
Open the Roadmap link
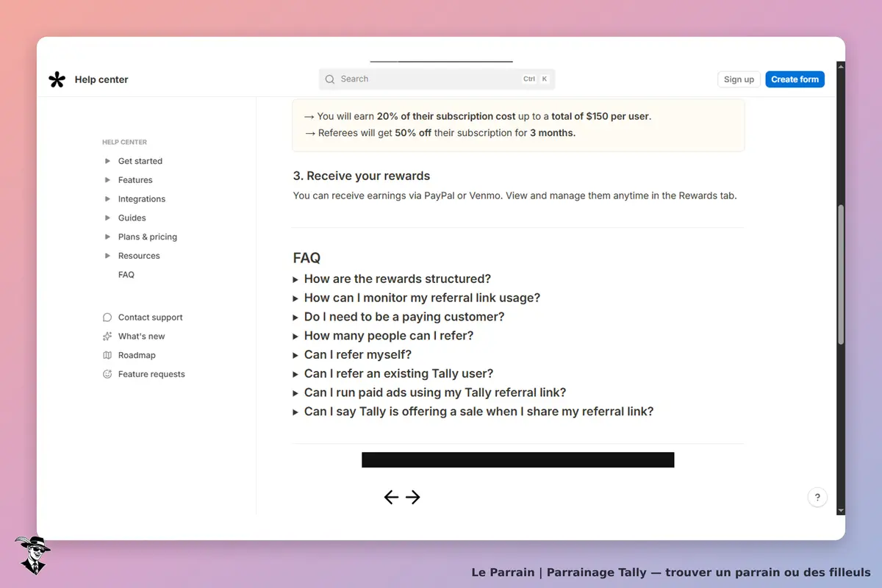137,356
